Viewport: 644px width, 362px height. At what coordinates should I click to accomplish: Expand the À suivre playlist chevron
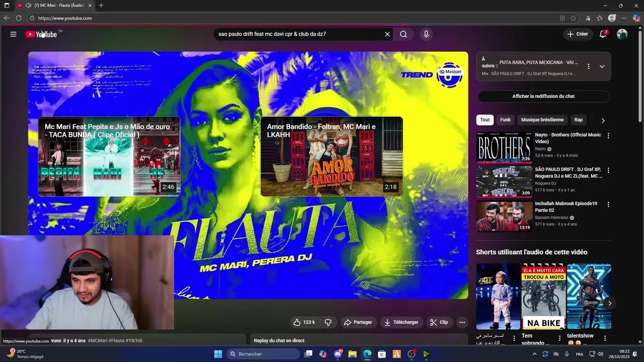tap(602, 66)
